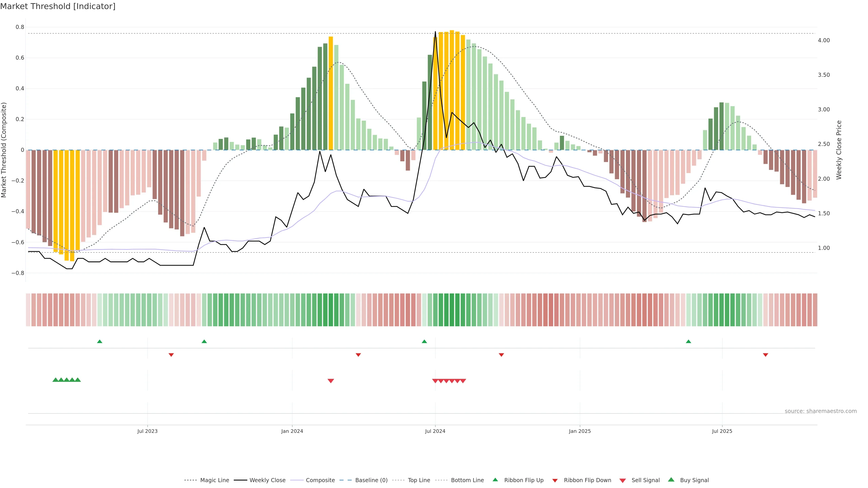Click the single sell signal marker after Jan 2024
This screenshot has height=488, width=868.
(330, 380)
